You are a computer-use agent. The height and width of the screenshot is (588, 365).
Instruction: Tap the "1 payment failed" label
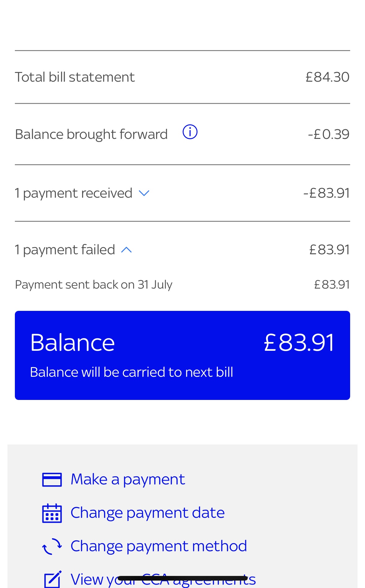pyautogui.click(x=65, y=250)
